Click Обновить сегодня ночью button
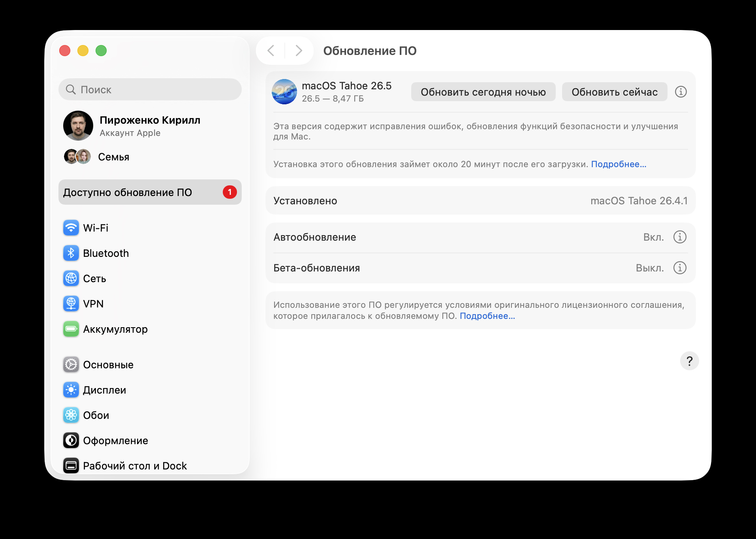 coord(483,92)
